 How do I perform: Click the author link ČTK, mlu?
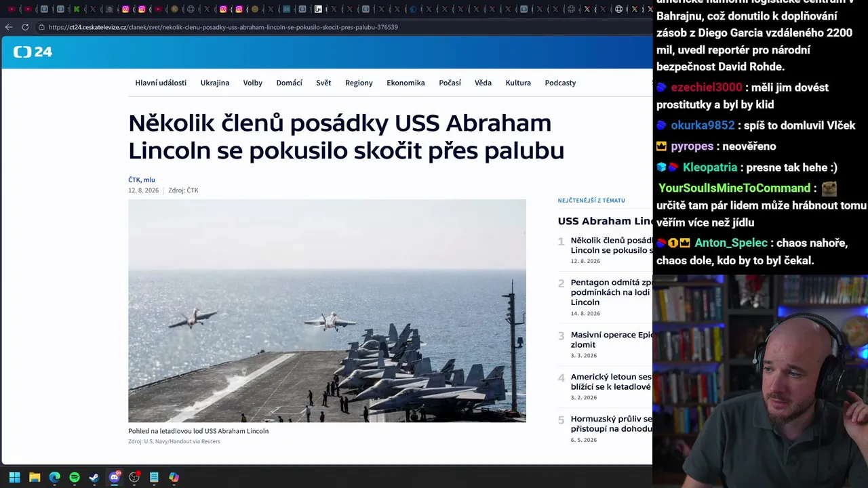click(x=142, y=180)
